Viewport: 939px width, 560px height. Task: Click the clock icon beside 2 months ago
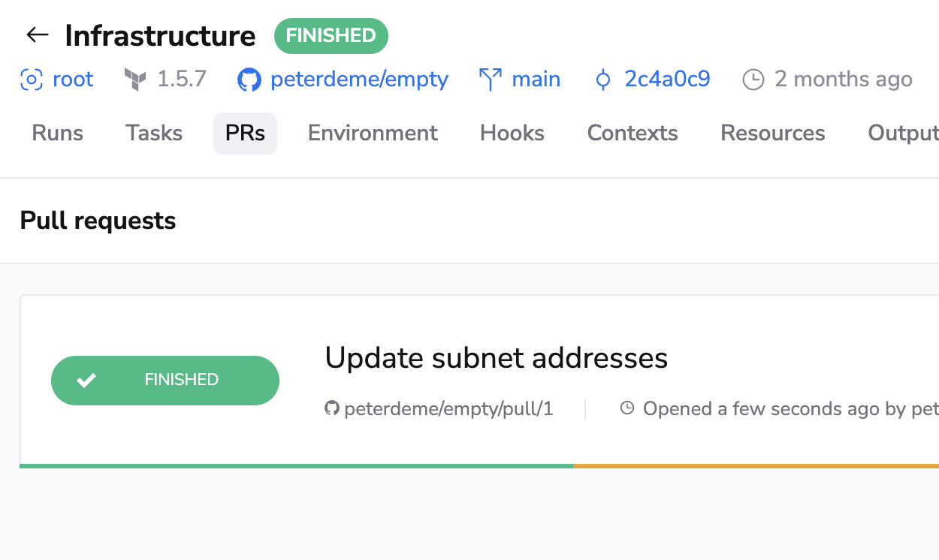753,80
